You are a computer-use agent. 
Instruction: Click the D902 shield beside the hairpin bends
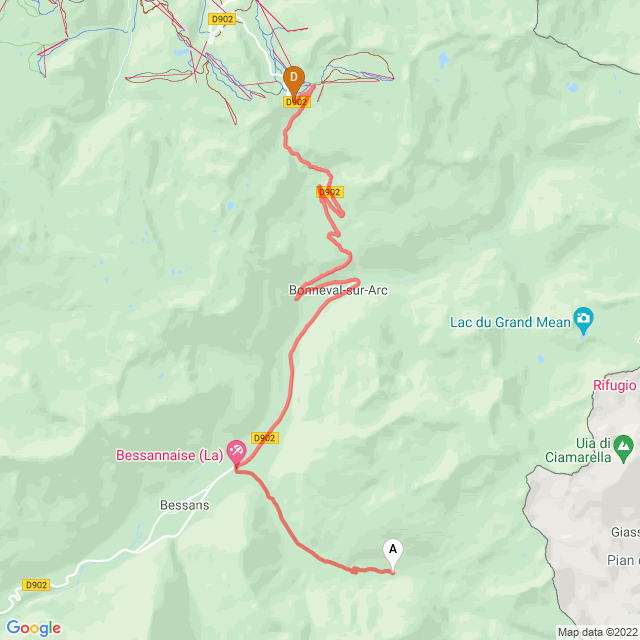tap(330, 192)
